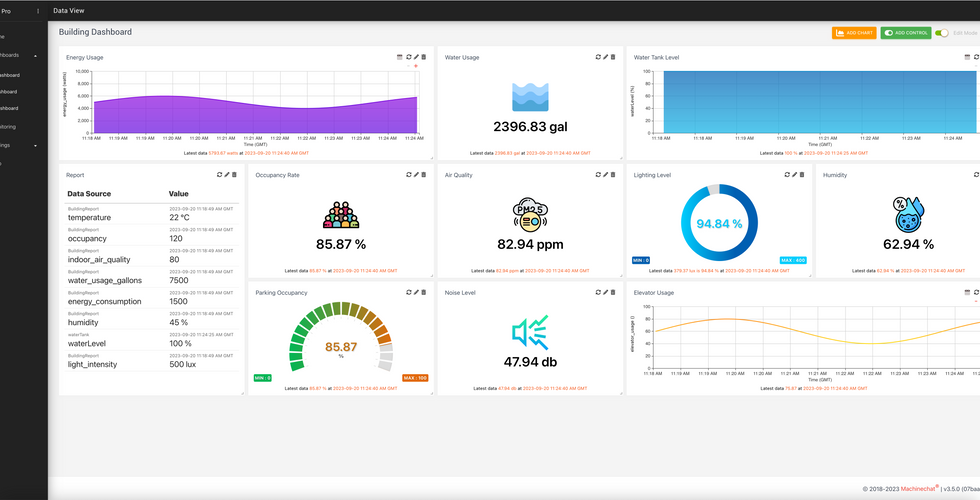Open calendar icon on Water Tank Level chart
The image size is (980, 500).
pyautogui.click(x=968, y=57)
